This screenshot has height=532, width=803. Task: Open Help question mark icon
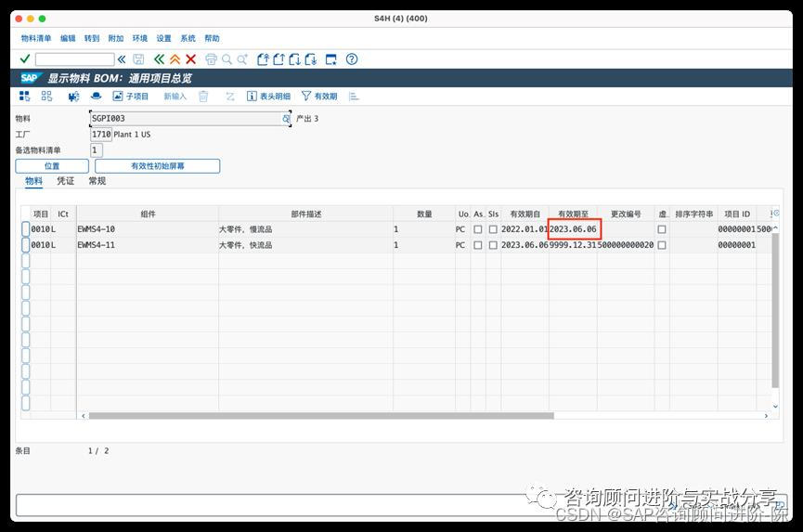click(x=352, y=59)
